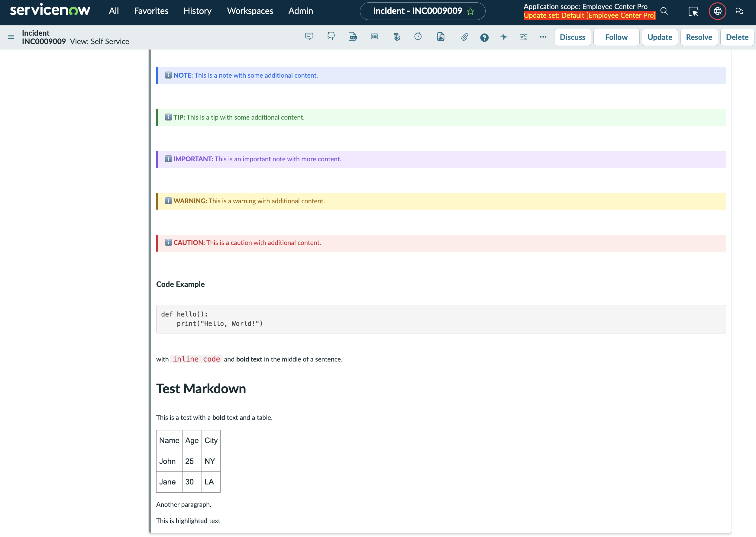Open the Workspaces menu
The image size is (756, 537).
click(x=250, y=11)
